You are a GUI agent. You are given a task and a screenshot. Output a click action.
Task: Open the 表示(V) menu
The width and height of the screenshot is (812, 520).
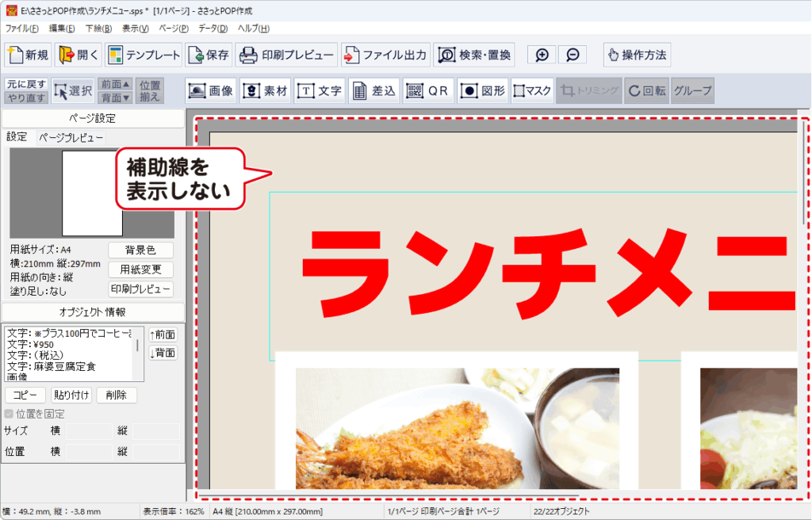(135, 29)
